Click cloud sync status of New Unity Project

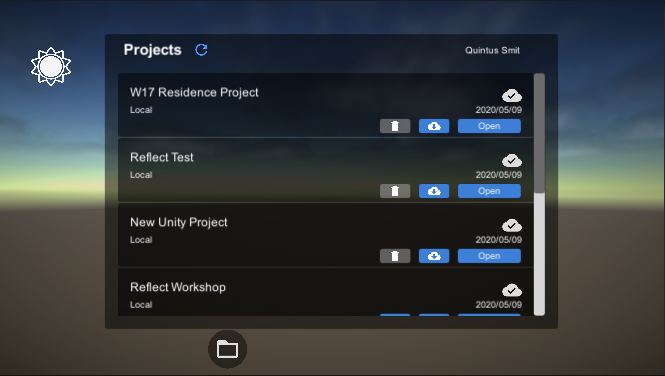tap(512, 226)
